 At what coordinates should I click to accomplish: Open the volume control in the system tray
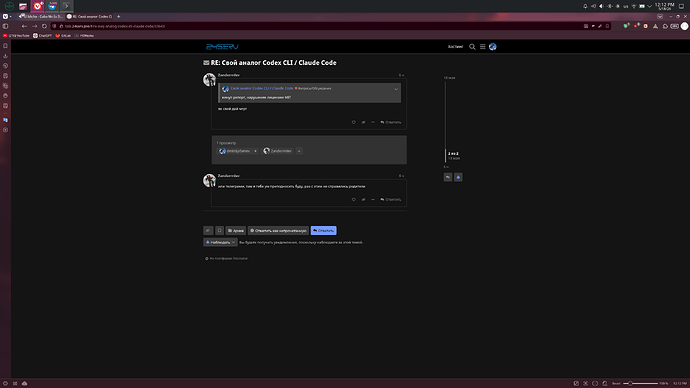pyautogui.click(x=601, y=6)
